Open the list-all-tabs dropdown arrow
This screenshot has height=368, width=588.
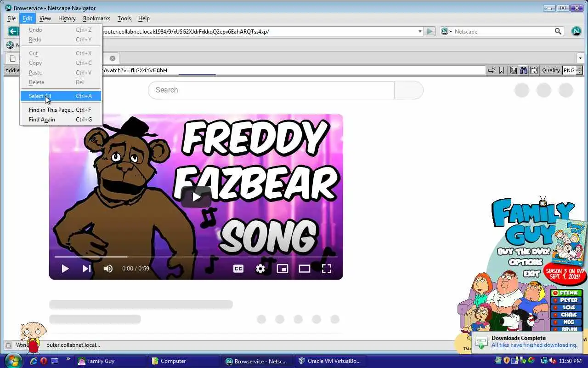click(580, 58)
